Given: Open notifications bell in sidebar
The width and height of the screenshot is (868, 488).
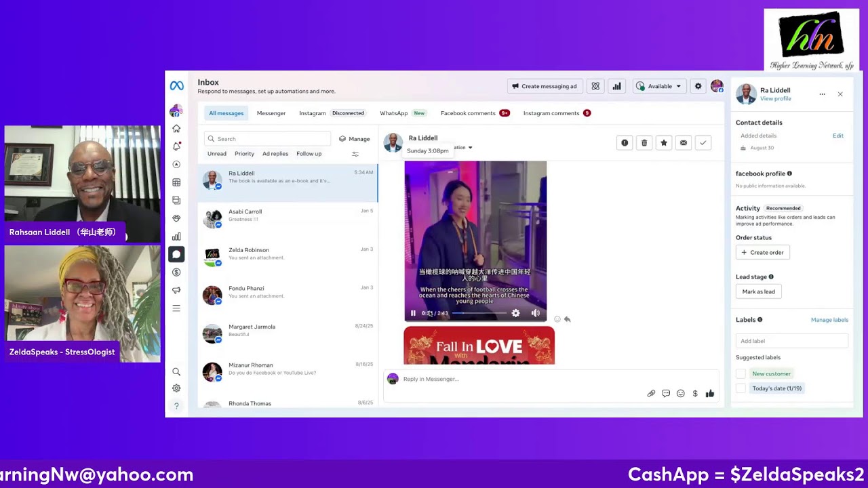Looking at the screenshot, I should click(x=176, y=146).
